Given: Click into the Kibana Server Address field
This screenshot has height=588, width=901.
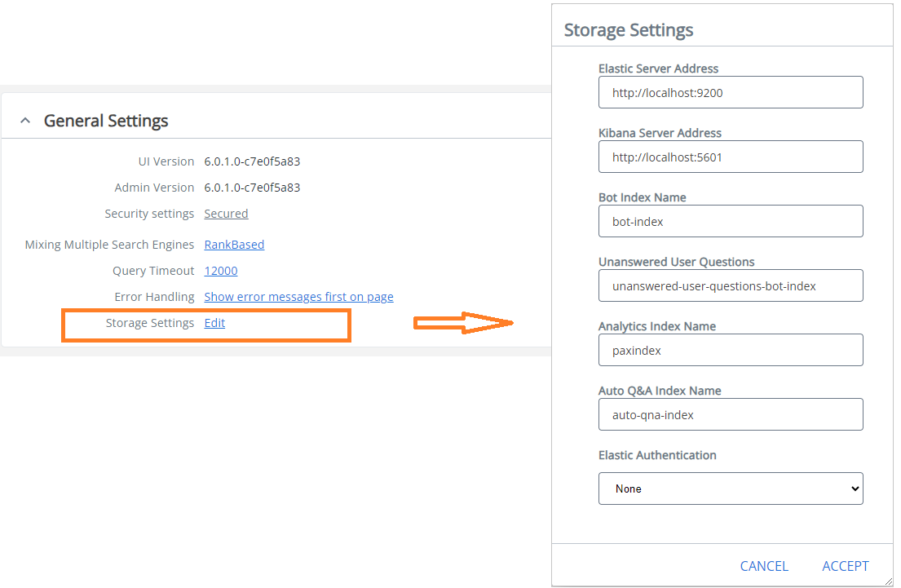Looking at the screenshot, I should pos(730,157).
